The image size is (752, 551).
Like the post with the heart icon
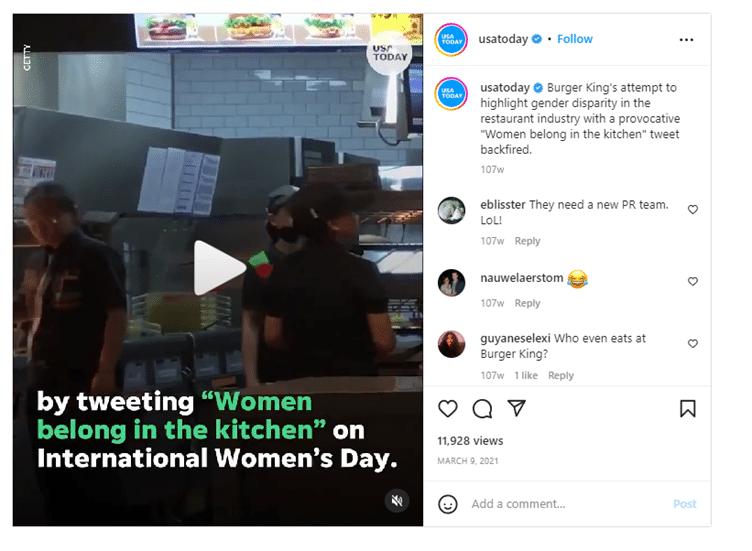447,409
